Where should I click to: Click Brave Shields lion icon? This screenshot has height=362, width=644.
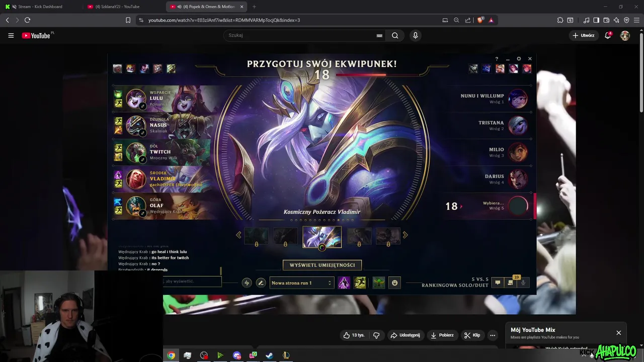point(480,20)
